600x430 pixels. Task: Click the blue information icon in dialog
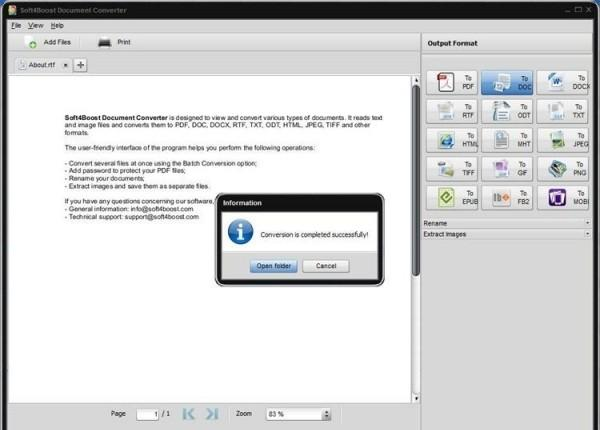pyautogui.click(x=240, y=232)
